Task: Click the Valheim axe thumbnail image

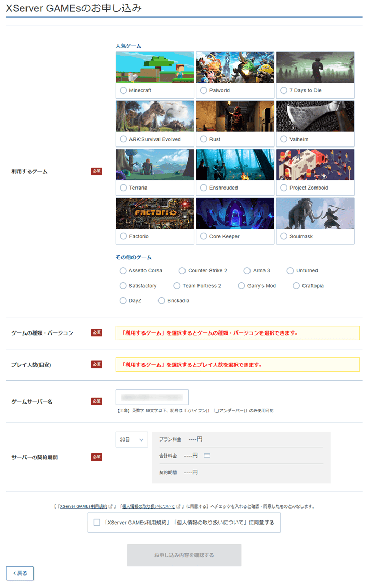Action: coord(315,116)
